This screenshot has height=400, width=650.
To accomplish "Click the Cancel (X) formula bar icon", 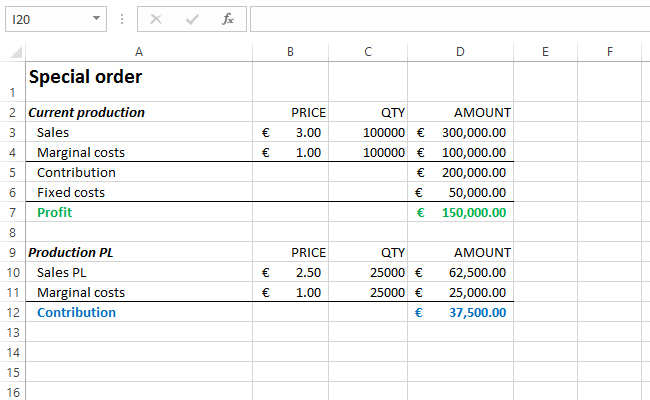I will pos(156,19).
